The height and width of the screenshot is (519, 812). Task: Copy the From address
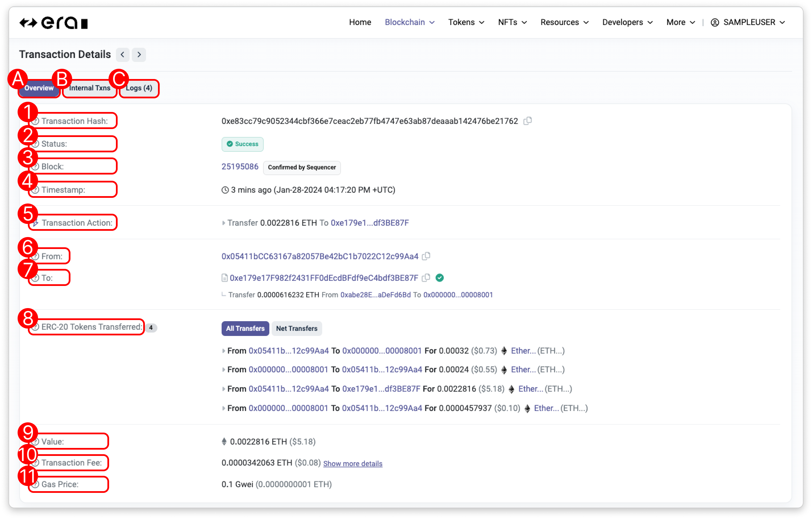pos(426,256)
